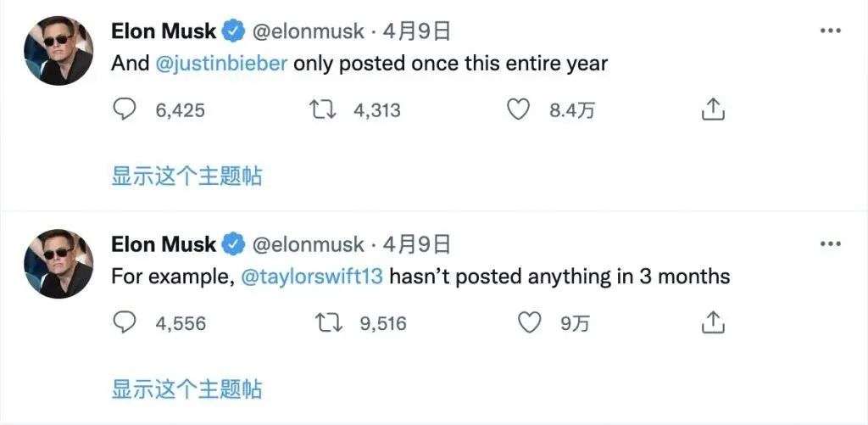
Task: Open Elon Musk's name on the first tweet
Action: pyautogui.click(x=164, y=31)
